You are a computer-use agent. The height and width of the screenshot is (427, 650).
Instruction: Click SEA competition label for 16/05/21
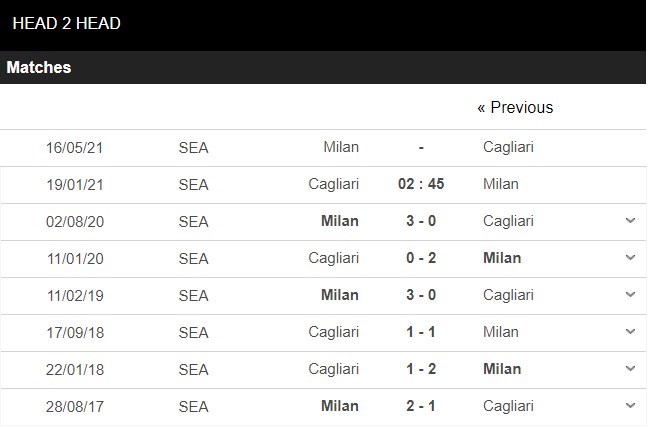point(193,148)
